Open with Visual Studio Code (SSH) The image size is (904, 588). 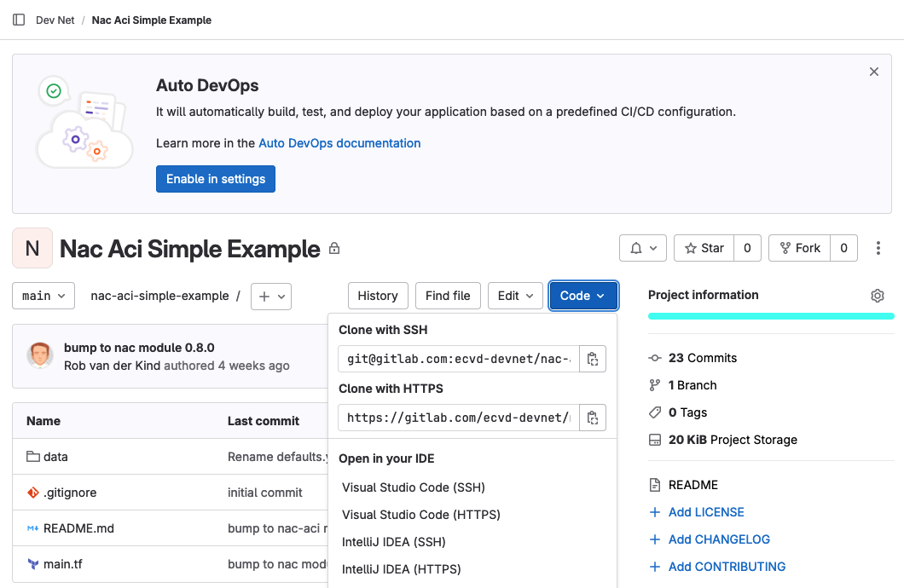(x=414, y=487)
